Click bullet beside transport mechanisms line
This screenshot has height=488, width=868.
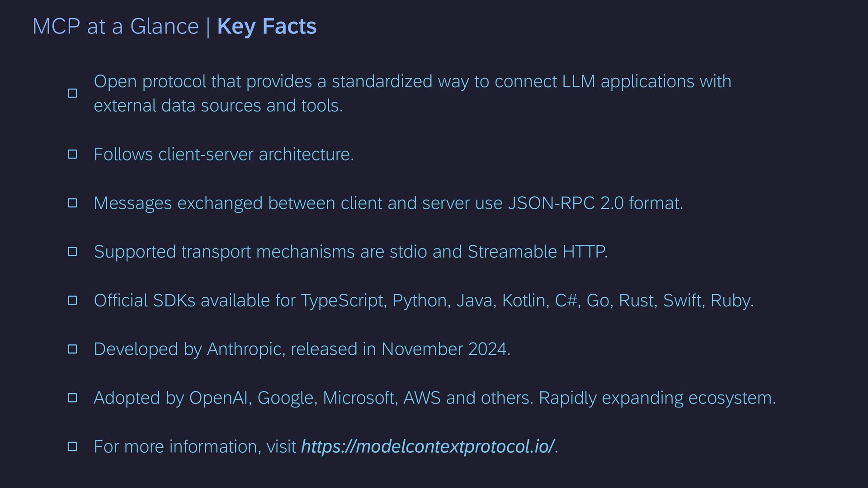pos(72,252)
